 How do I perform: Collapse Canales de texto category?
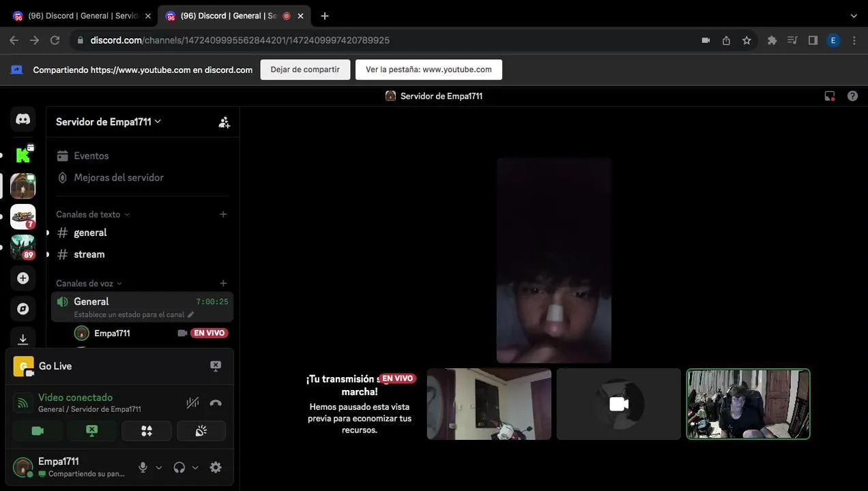click(x=93, y=214)
